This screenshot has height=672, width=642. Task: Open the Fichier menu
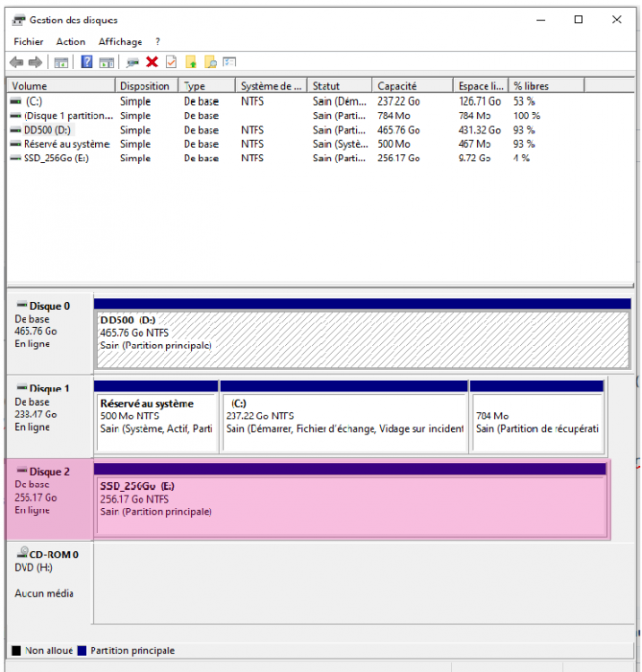[29, 41]
